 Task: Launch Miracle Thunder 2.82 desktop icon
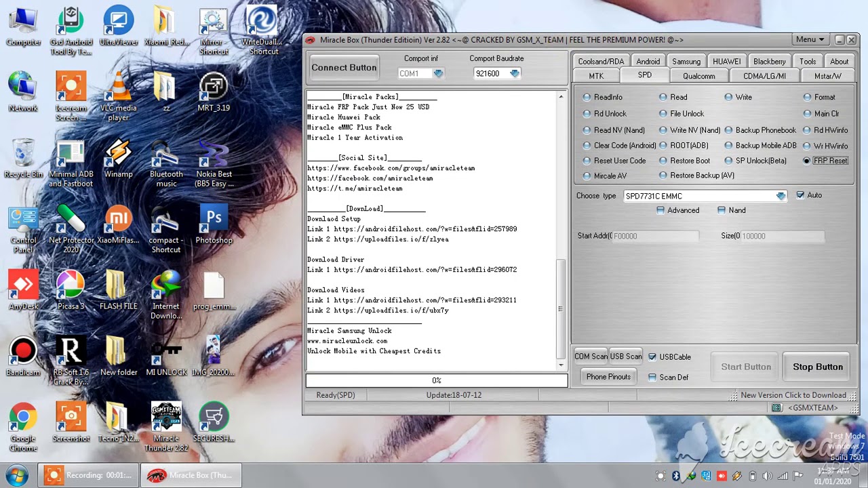click(x=166, y=427)
